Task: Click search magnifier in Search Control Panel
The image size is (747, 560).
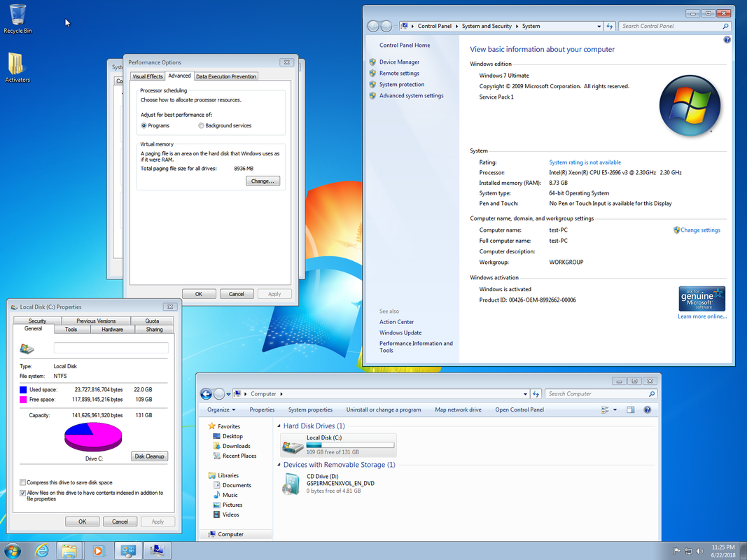Action: coord(725,26)
